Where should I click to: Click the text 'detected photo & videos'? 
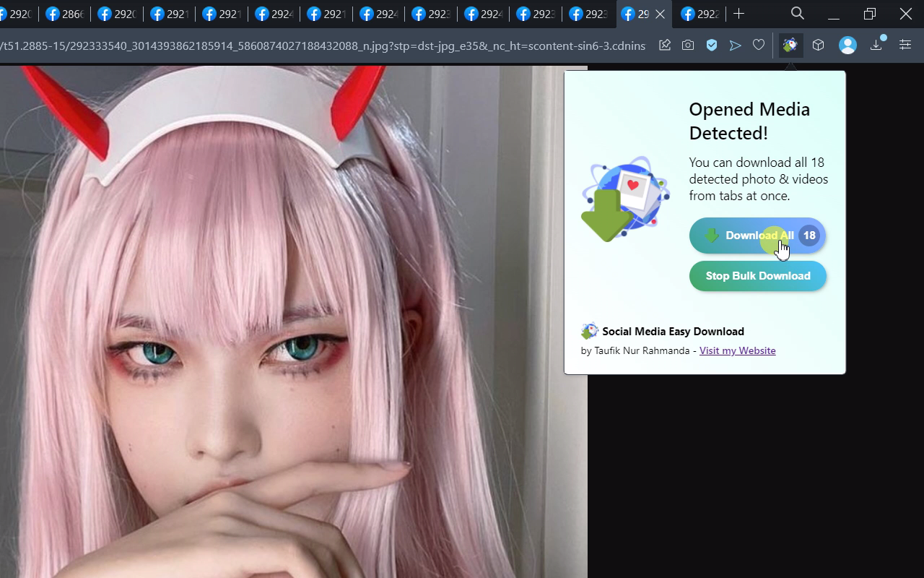click(758, 178)
